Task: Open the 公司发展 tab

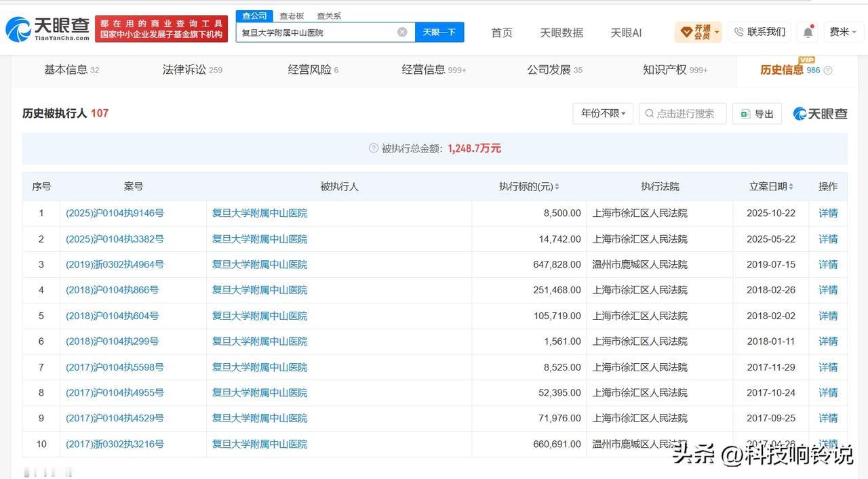Action: [554, 69]
